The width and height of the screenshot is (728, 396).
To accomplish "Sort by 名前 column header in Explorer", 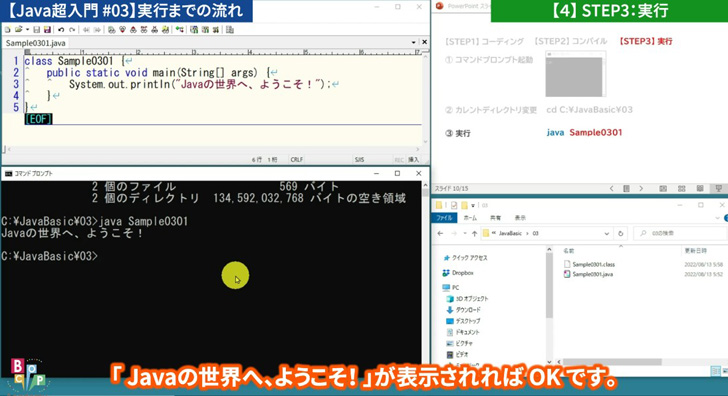I will pyautogui.click(x=569, y=251).
